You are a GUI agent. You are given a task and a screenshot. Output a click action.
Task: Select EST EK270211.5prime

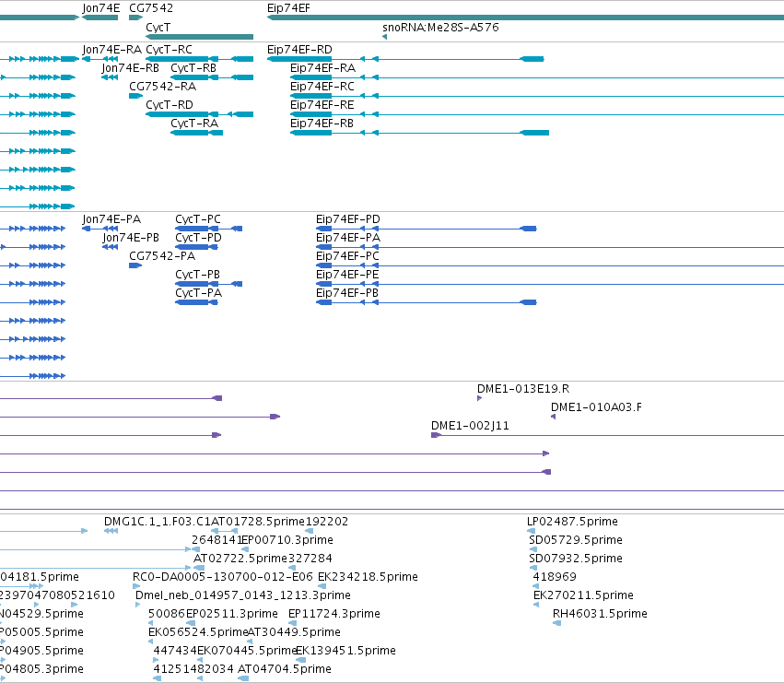(583, 595)
